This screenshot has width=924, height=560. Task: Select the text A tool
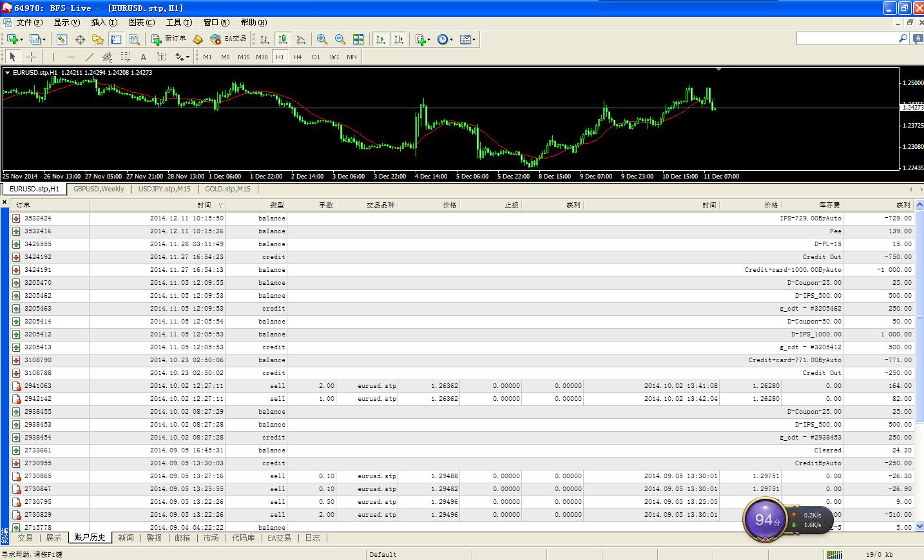[144, 57]
